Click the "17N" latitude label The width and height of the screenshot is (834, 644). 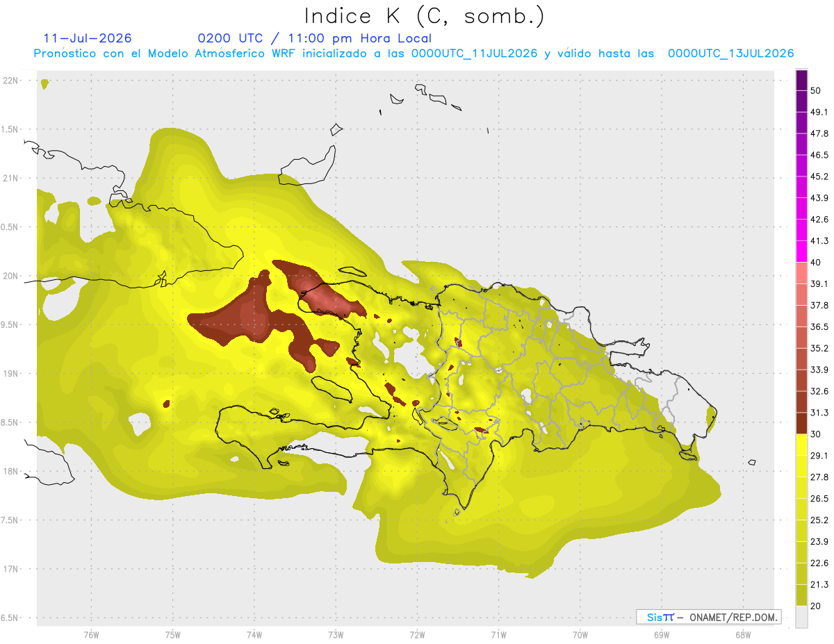click(11, 570)
